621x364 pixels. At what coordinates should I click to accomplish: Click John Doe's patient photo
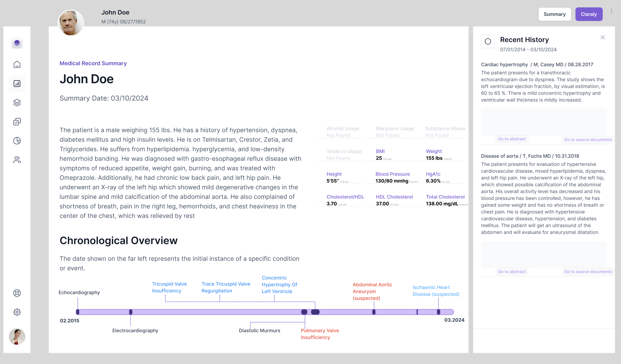point(71,23)
